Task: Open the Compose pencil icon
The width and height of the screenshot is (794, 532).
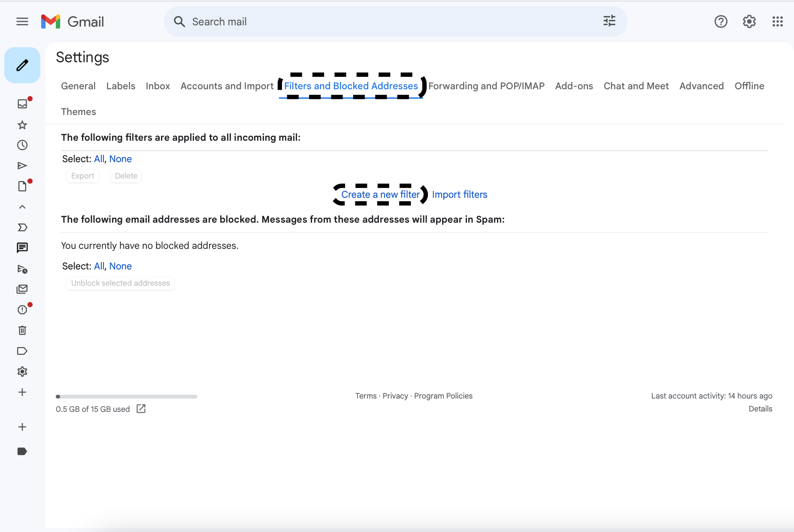Action: click(22, 65)
